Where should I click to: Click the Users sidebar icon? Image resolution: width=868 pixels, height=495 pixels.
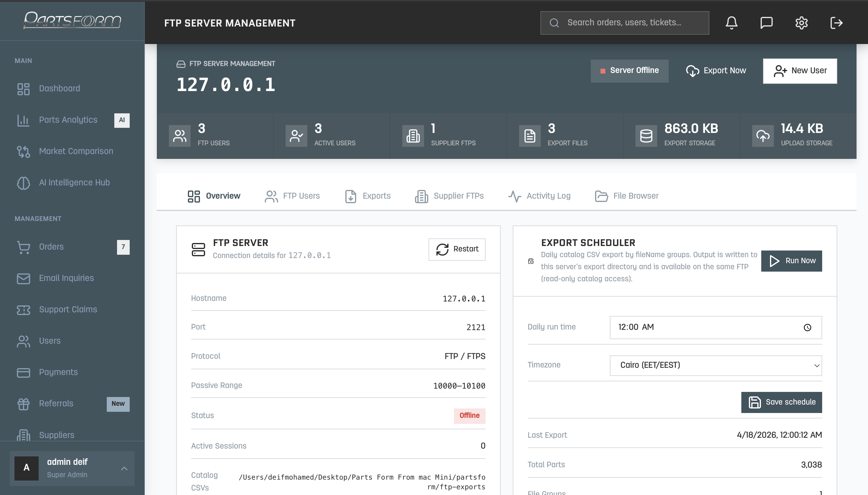tap(24, 341)
